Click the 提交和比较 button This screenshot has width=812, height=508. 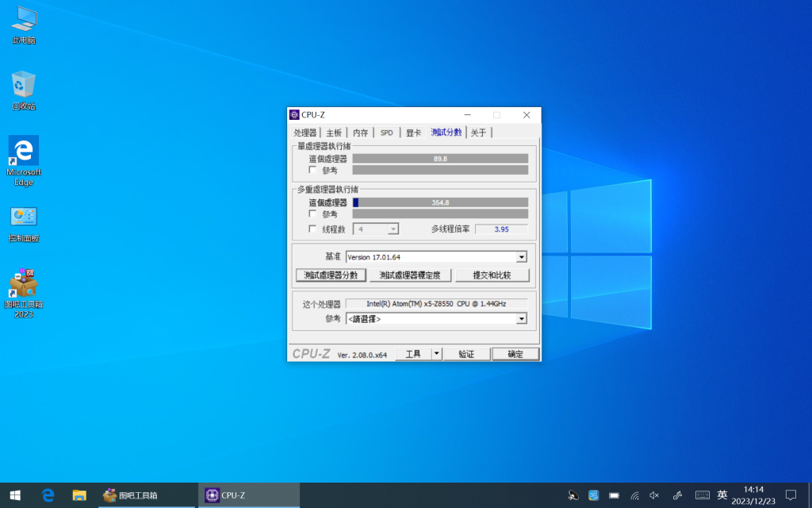pyautogui.click(x=492, y=275)
